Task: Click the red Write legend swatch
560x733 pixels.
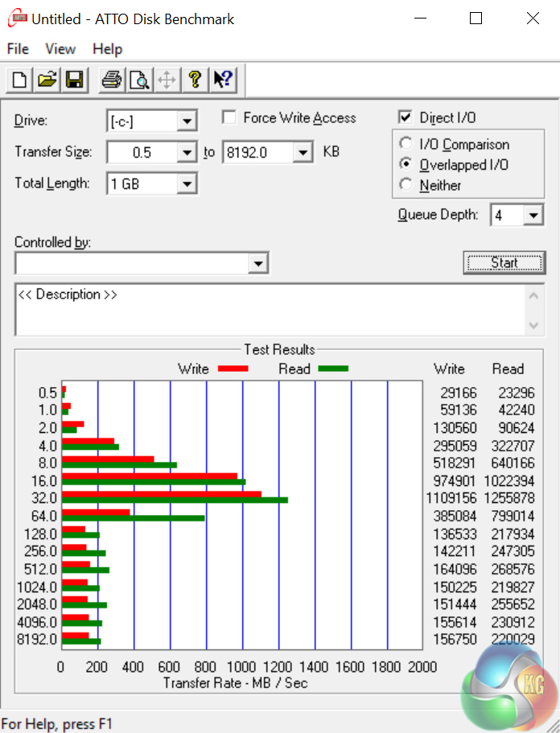Action: tap(233, 369)
